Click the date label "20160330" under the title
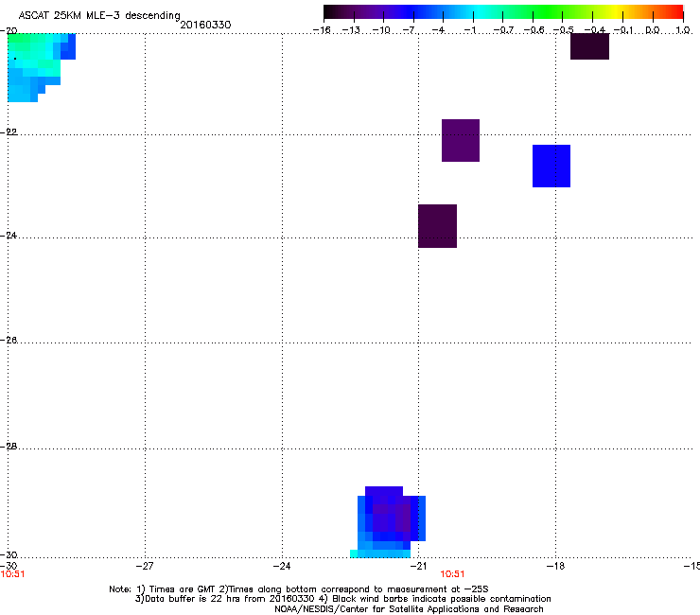 click(205, 25)
